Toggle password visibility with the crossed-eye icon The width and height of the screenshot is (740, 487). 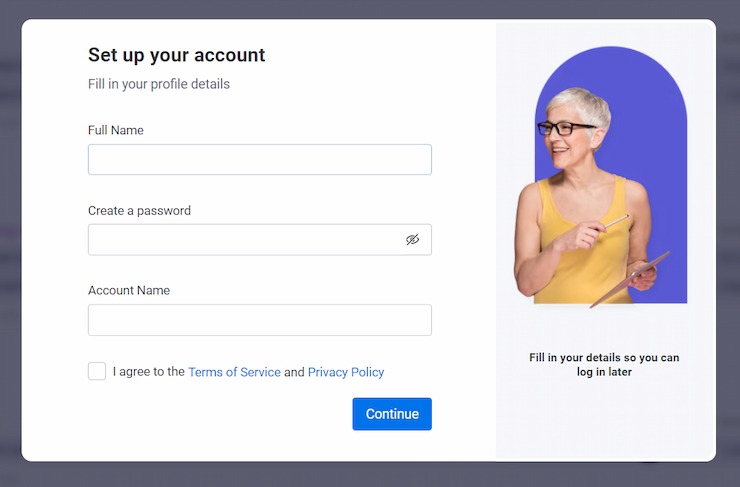[x=412, y=240]
